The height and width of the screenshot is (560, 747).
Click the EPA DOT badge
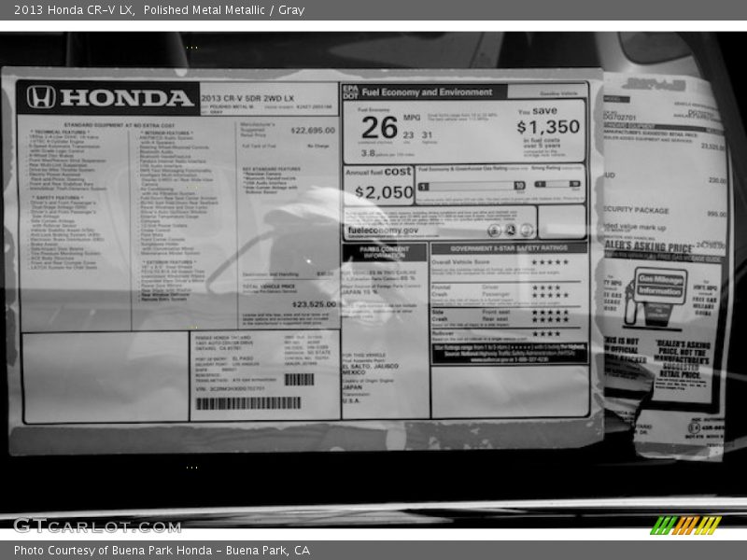(x=350, y=92)
